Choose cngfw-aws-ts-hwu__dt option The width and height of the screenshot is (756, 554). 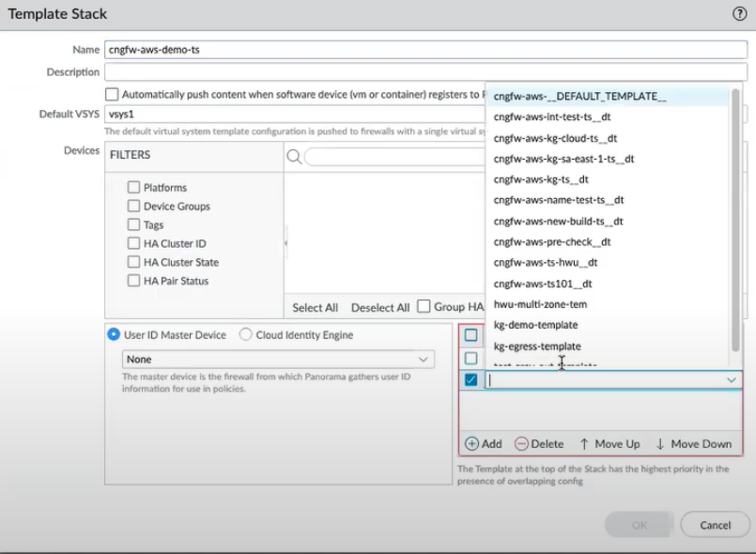tap(608, 263)
